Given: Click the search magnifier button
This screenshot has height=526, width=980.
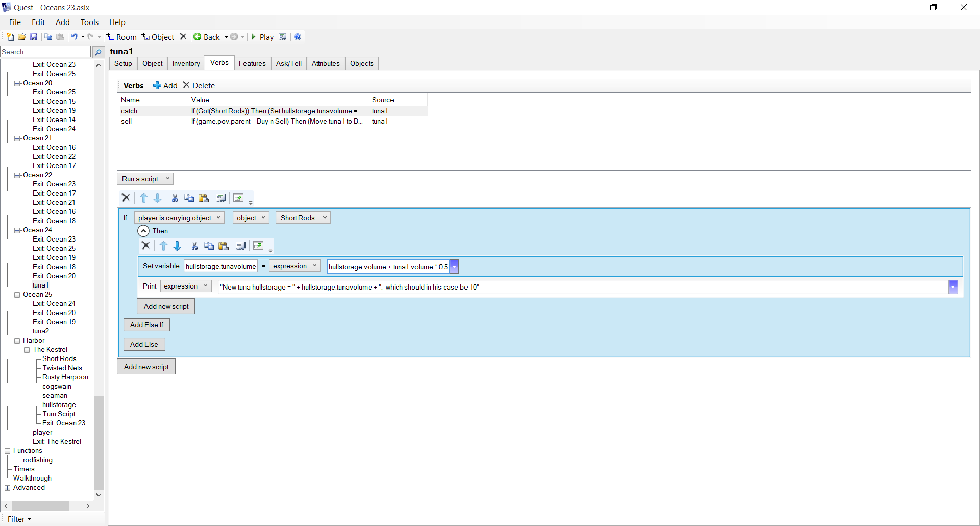Looking at the screenshot, I should (x=99, y=52).
